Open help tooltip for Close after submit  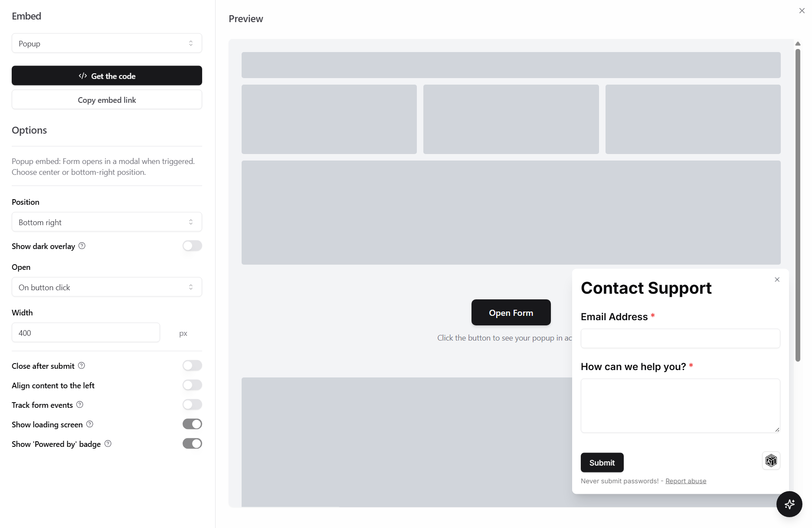82,366
